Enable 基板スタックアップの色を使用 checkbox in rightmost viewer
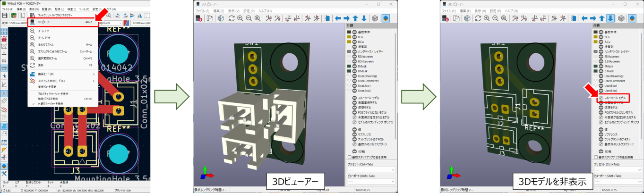644x193 pixels. pyautogui.click(x=595, y=157)
